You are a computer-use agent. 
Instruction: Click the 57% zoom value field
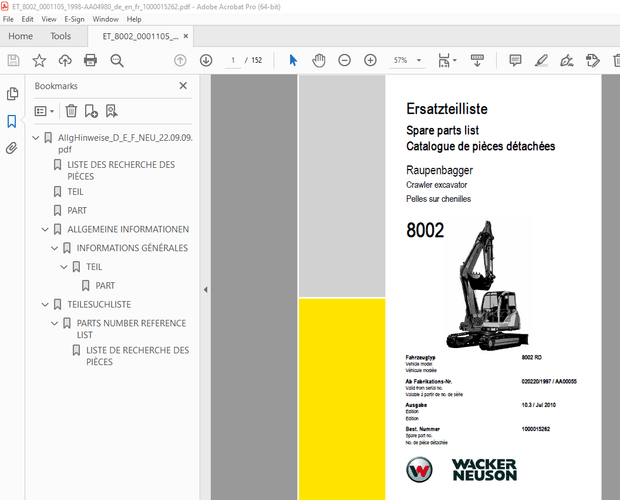coord(401,60)
